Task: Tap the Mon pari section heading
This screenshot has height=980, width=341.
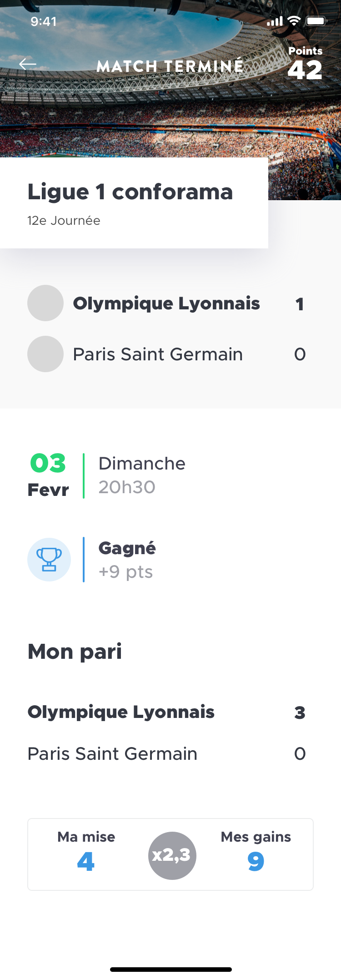Action: (x=75, y=652)
